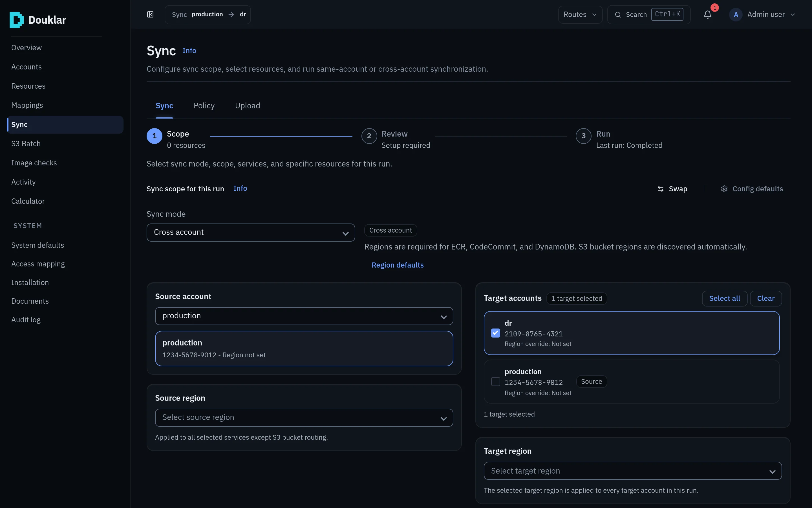Open the Select target region dropdown
Viewport: 812px width, 508px height.
pyautogui.click(x=632, y=471)
